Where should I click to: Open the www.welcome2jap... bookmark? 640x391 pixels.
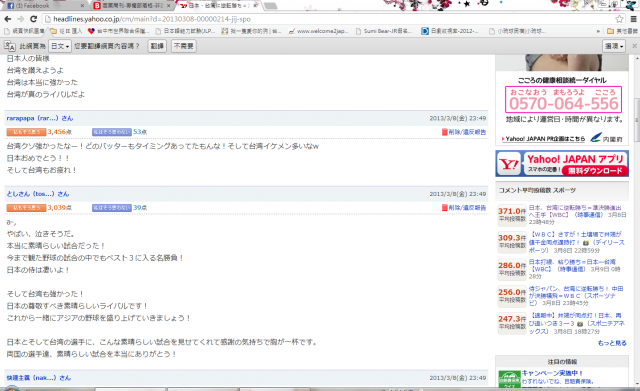[x=318, y=31]
